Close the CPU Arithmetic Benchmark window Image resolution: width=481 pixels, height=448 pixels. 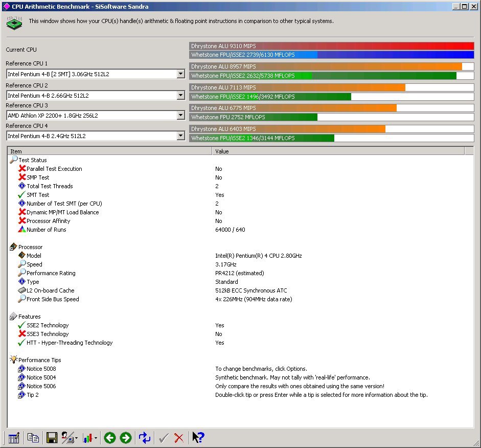[474, 7]
